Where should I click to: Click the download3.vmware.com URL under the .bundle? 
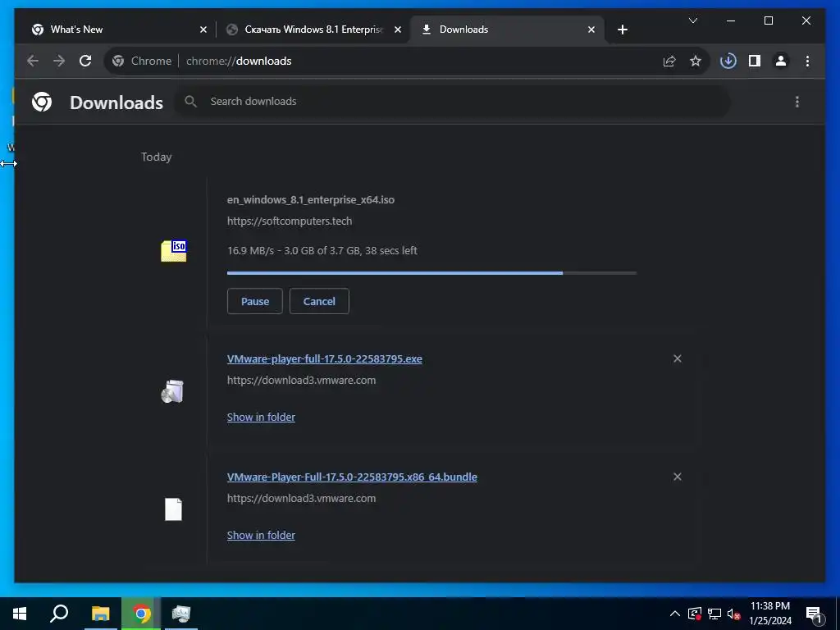(x=301, y=498)
